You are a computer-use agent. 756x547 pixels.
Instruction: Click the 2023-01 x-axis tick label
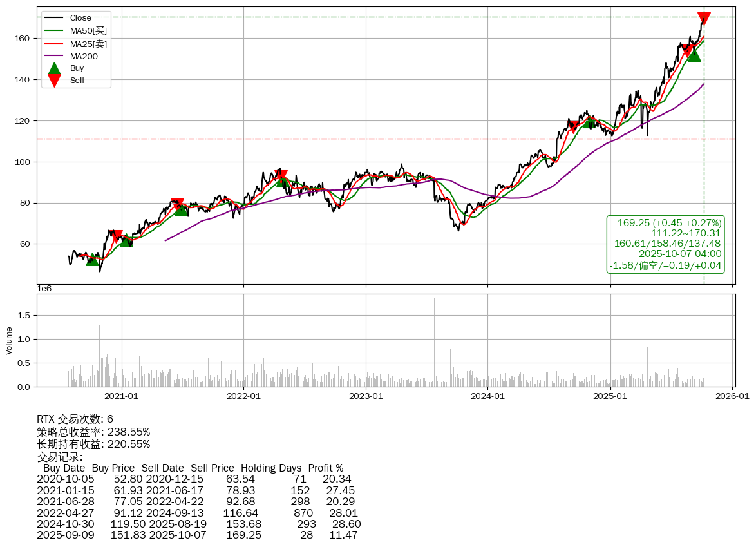coord(366,396)
